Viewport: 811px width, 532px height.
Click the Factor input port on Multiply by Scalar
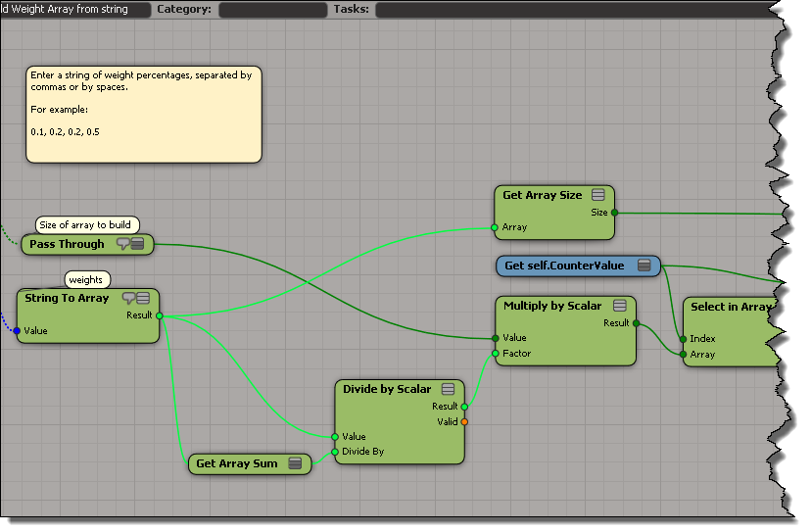[x=496, y=354]
